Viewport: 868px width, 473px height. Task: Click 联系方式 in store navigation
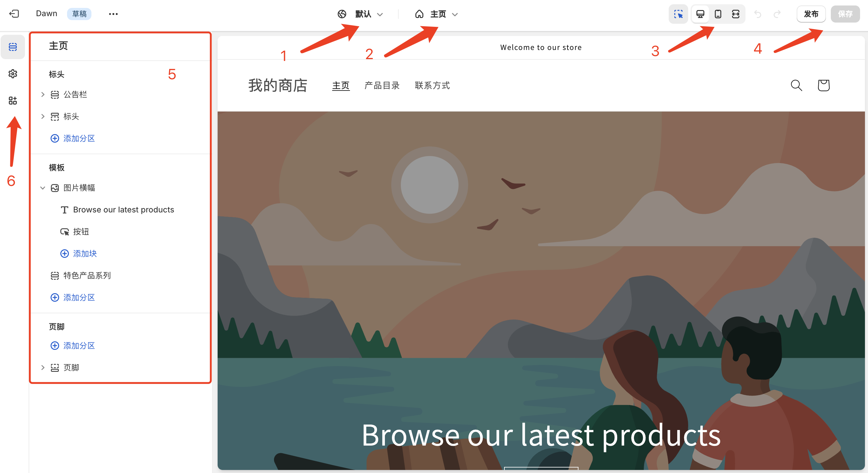[x=432, y=85]
